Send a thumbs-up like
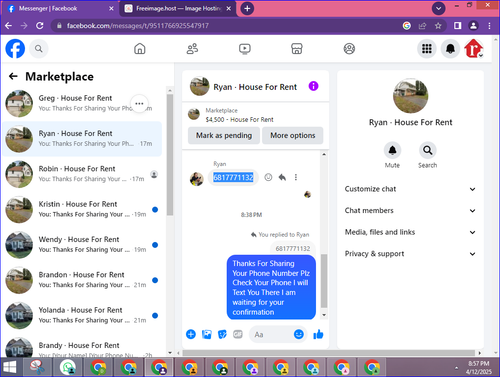500x377 pixels. click(x=318, y=334)
